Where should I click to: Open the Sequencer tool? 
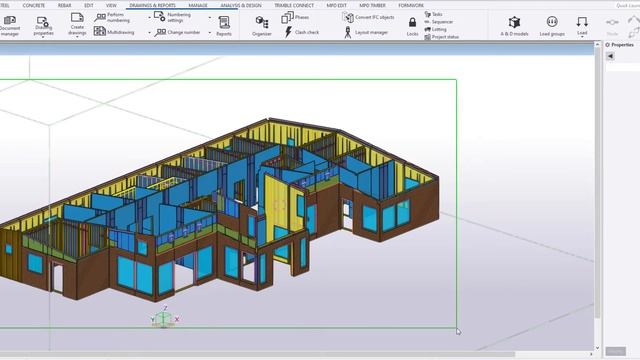(439, 22)
